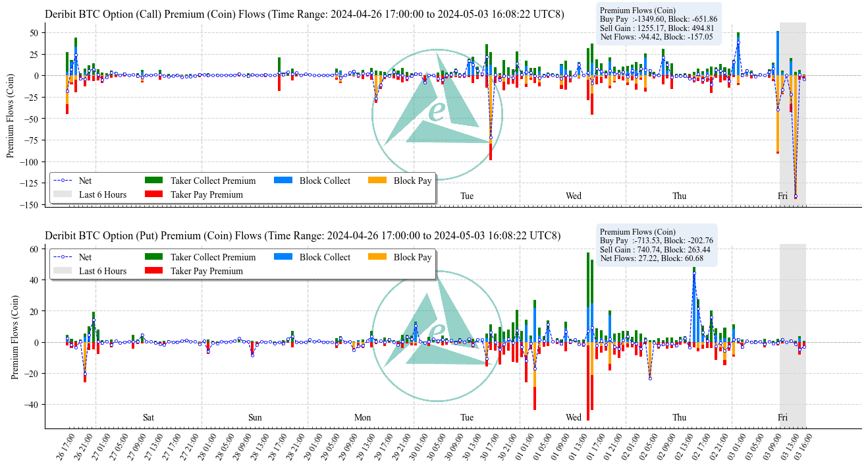Click the Put chart y-axis label 'Premium Flows (Coin)'

tap(14, 336)
